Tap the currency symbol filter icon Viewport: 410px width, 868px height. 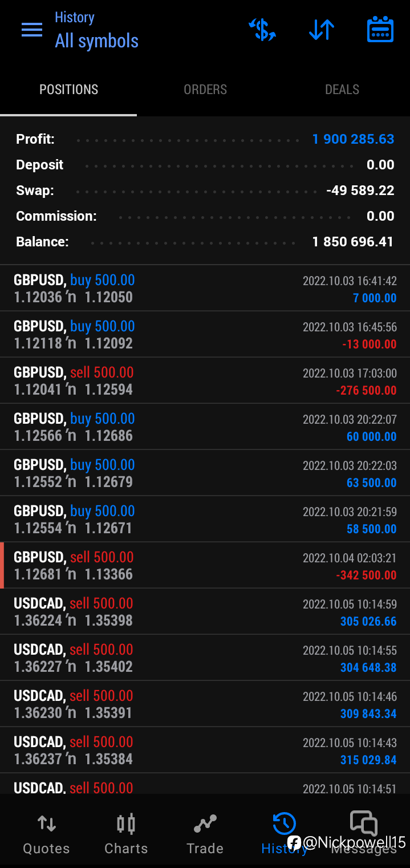262,30
